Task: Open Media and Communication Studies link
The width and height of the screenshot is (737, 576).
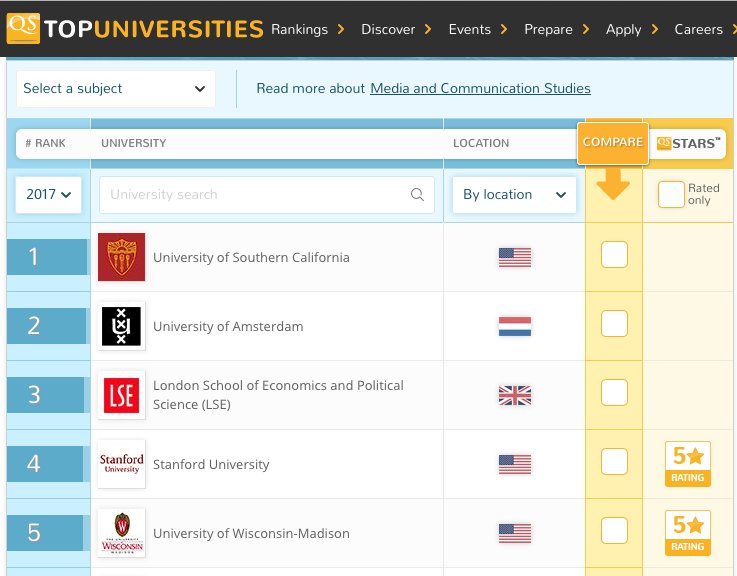Action: pyautogui.click(x=480, y=88)
